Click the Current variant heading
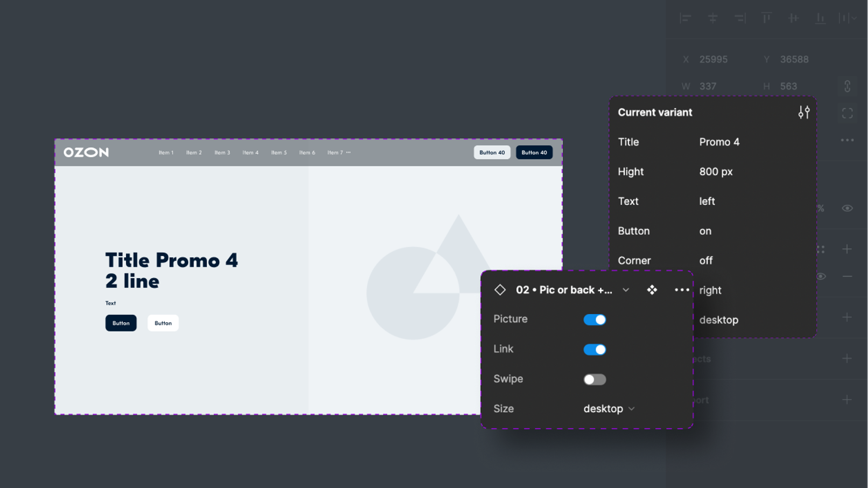 (x=655, y=112)
